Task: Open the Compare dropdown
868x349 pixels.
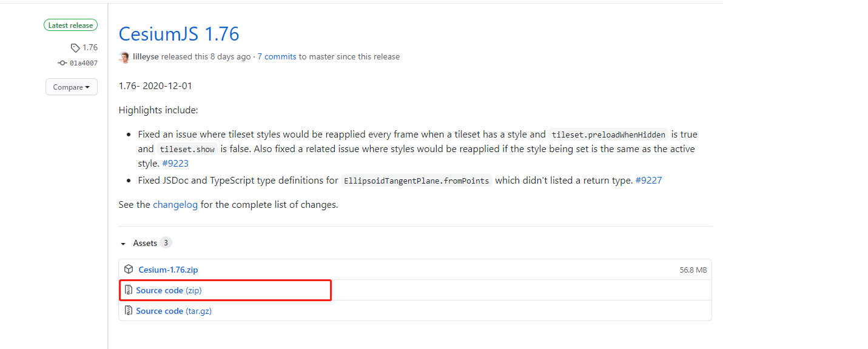Action: 71,87
